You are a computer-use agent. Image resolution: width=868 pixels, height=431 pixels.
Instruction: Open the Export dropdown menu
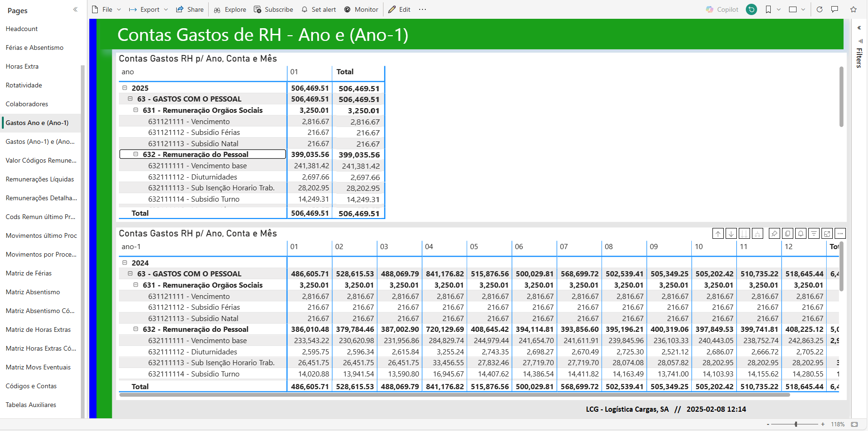point(166,9)
